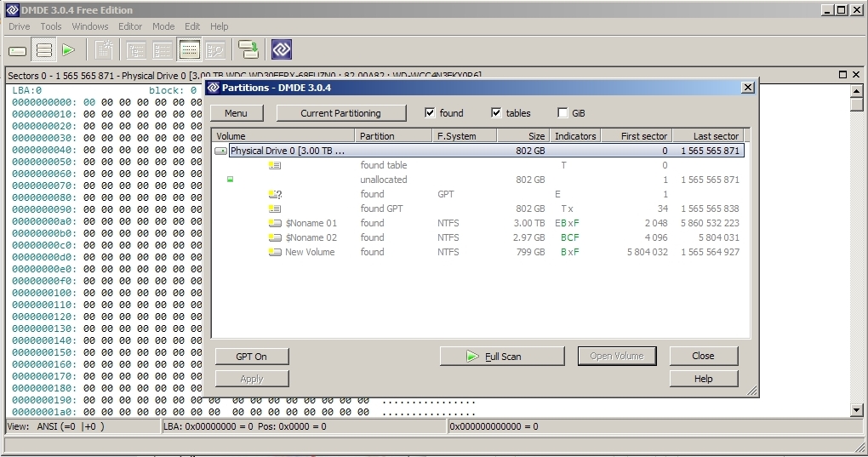
Task: Click the Help button in Partitions dialog
Action: pos(703,379)
